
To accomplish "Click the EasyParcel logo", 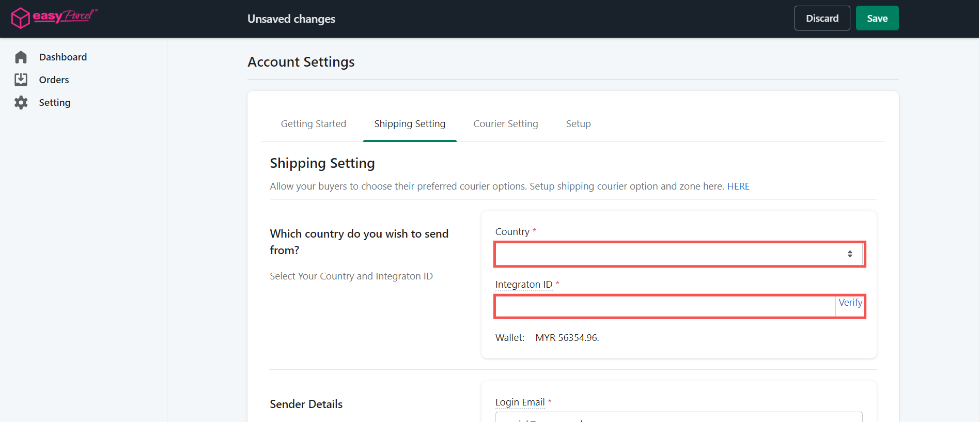I will pos(54,18).
